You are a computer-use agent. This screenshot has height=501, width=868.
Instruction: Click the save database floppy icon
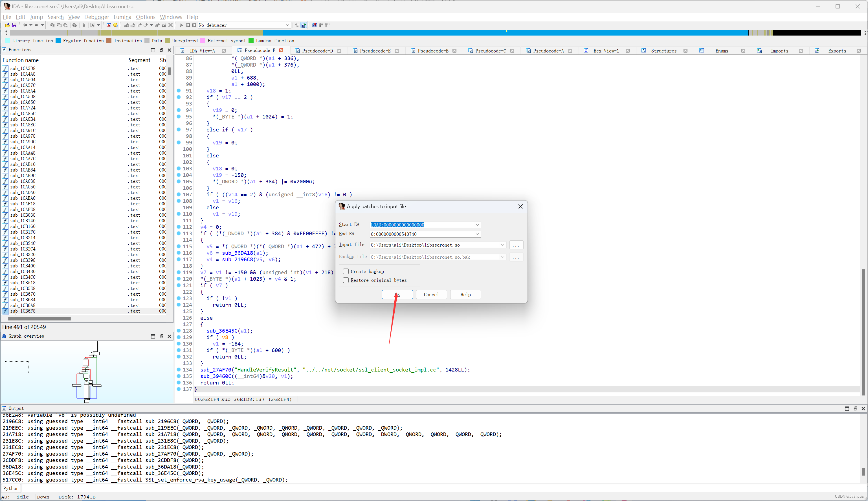14,25
